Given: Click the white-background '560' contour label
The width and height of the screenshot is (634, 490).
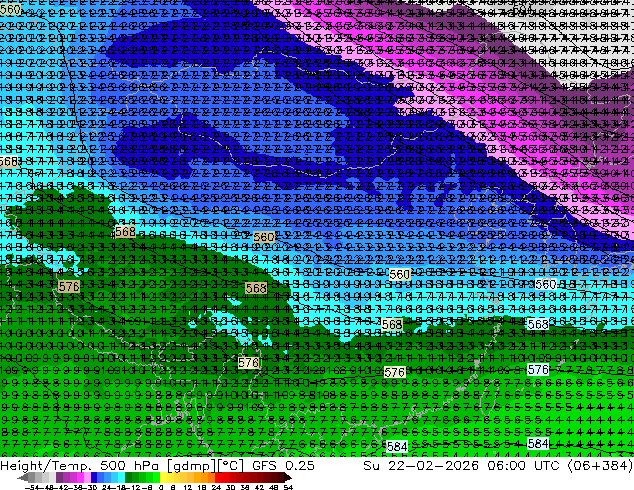Looking at the screenshot, I should [x=545, y=284].
